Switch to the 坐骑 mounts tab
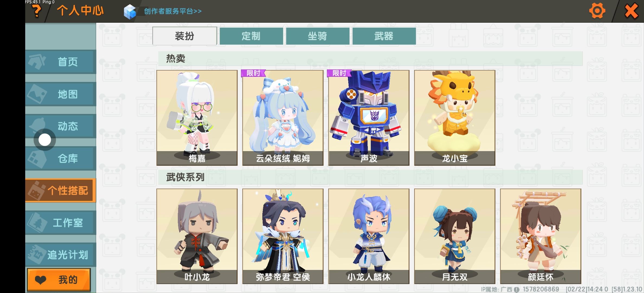This screenshot has width=644, height=293. [318, 36]
